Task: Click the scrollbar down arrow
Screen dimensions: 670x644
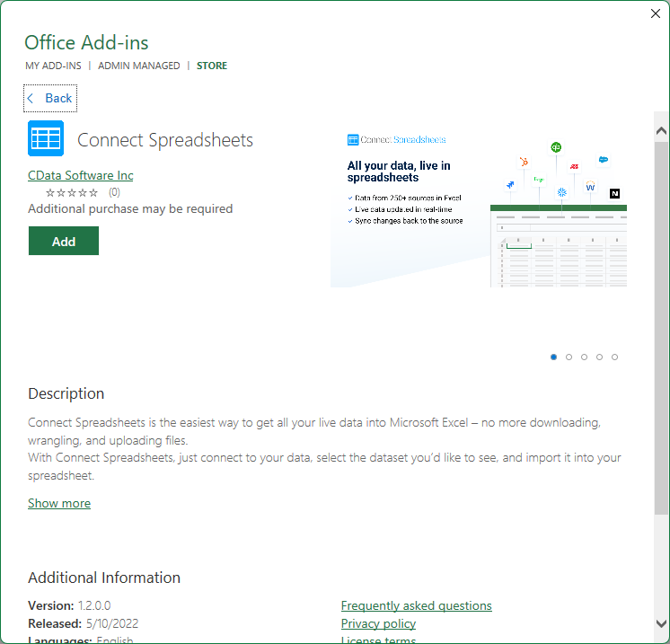Action: [x=661, y=623]
